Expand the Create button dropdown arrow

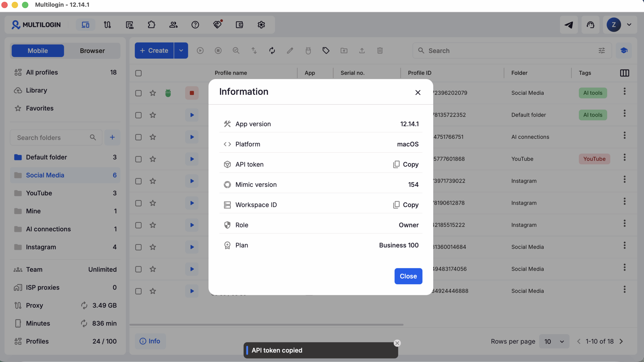(181, 51)
